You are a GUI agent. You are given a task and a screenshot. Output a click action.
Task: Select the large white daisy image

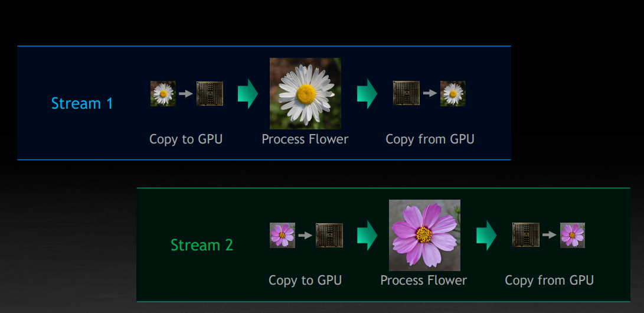coord(305,93)
